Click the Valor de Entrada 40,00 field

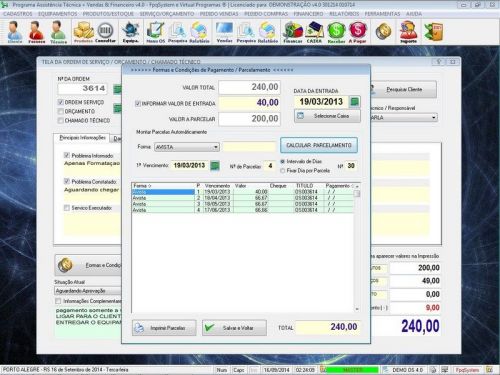pyautogui.click(x=249, y=103)
